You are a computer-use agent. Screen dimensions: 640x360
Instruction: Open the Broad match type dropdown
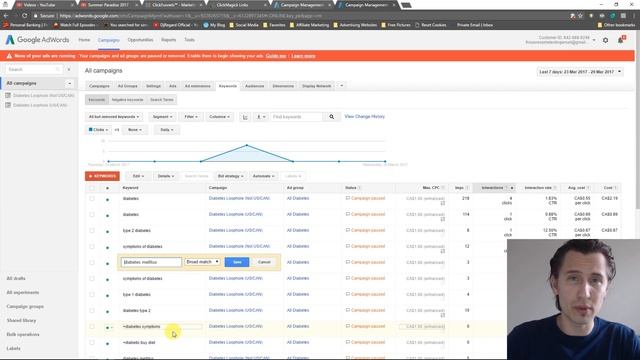202,262
